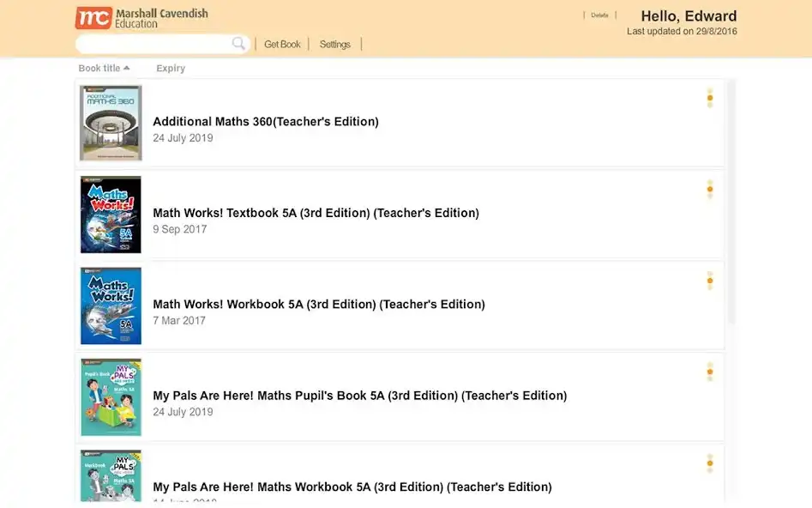The height and width of the screenshot is (508, 812).
Task: Open options dots for Math Works! Textbook 5A
Action: pos(710,189)
